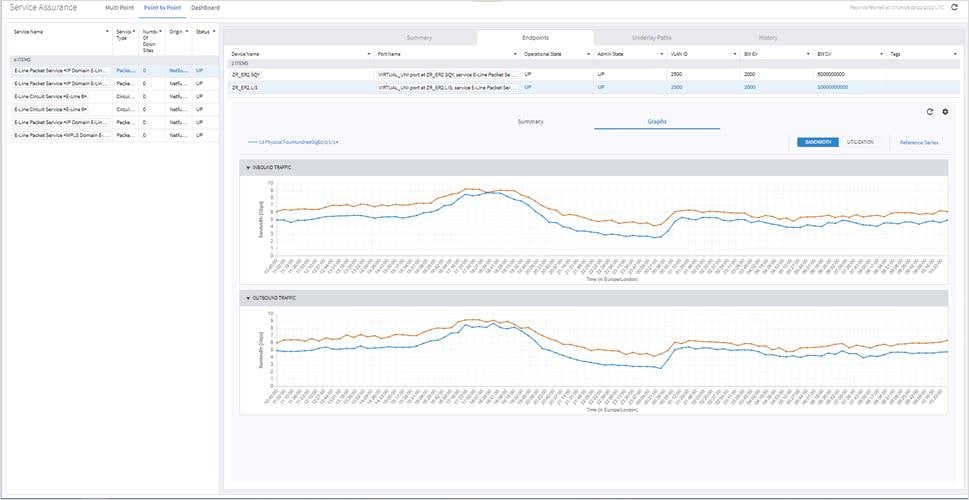Collapse the OUTBOUND TRAFFIC section
Viewport: 969px width, 500px height.
[x=248, y=298]
